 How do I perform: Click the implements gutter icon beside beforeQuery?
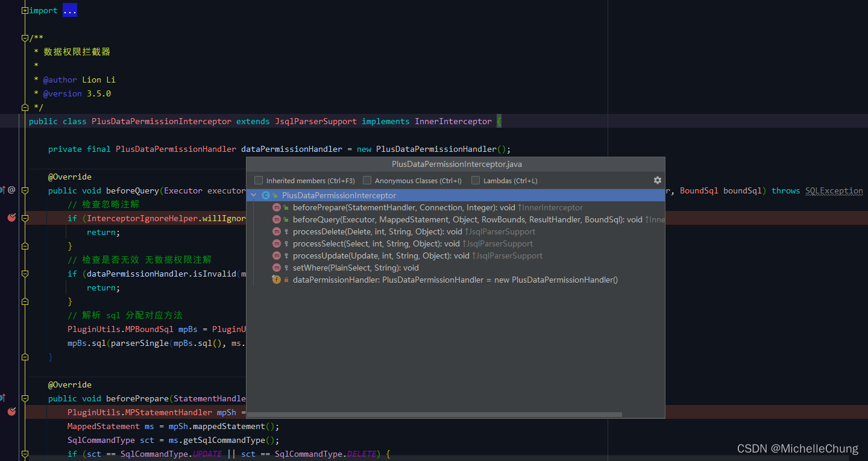(2, 190)
